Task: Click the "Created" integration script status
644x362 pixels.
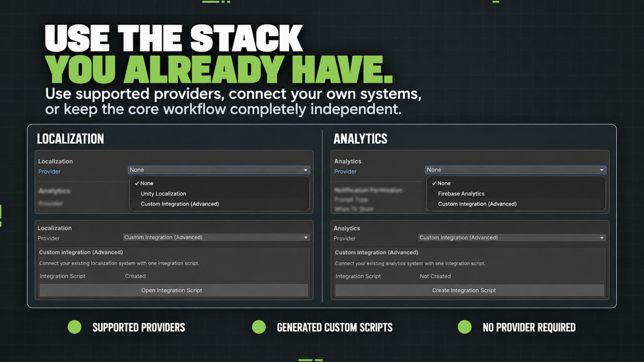Action: tap(135, 276)
